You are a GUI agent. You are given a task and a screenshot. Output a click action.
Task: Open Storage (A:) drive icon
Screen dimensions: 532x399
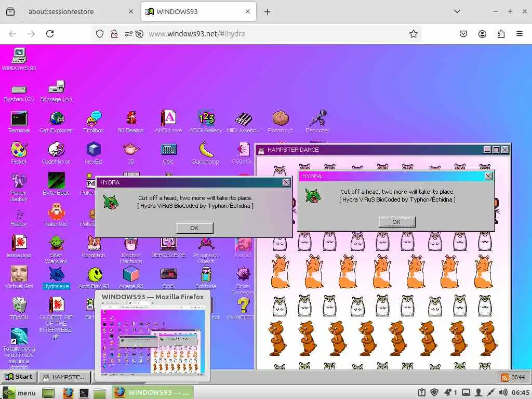pos(56,91)
